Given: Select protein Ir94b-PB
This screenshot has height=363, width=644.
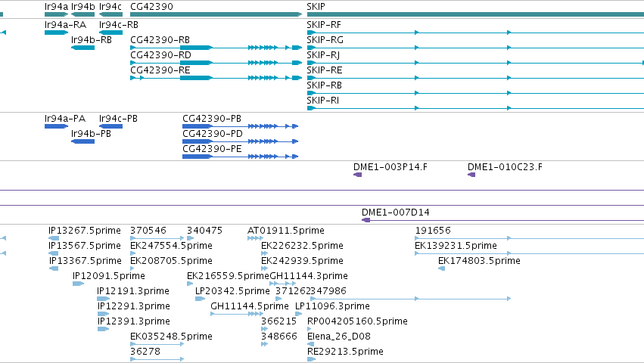Looking at the screenshot, I should (82, 141).
